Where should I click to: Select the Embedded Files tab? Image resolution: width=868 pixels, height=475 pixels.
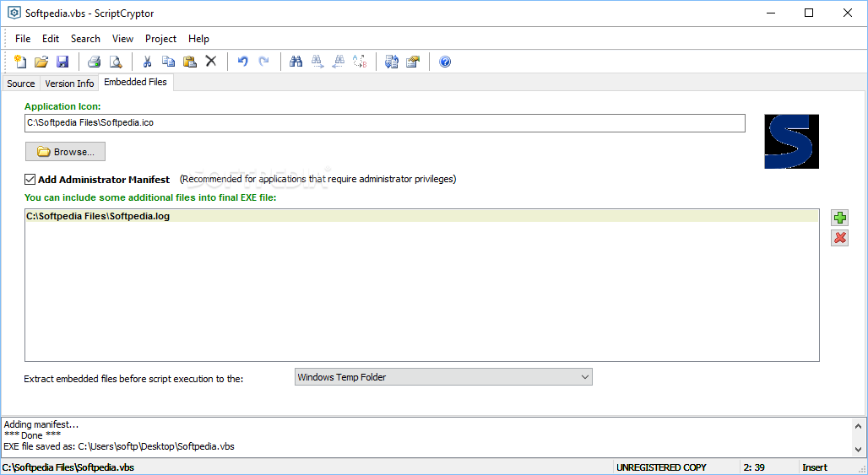point(136,82)
